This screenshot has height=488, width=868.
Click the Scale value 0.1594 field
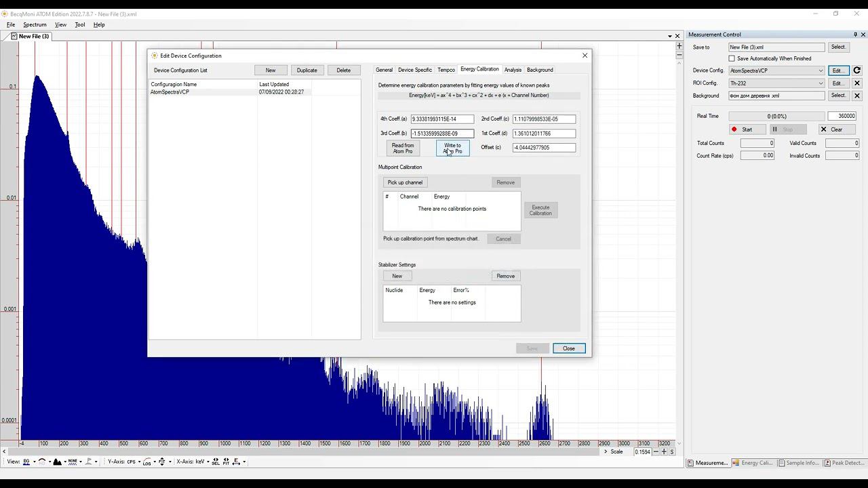pyautogui.click(x=642, y=452)
